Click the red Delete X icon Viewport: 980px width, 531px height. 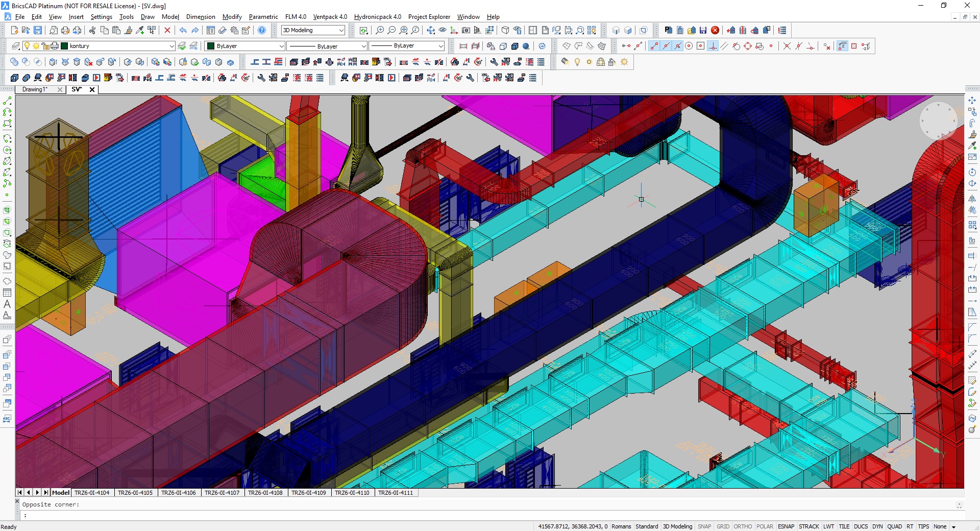(167, 31)
